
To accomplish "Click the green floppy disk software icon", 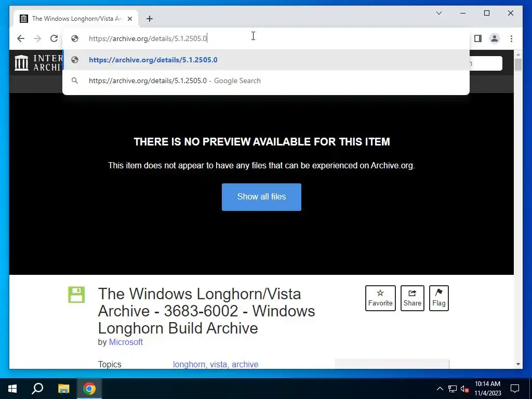I will [x=76, y=295].
